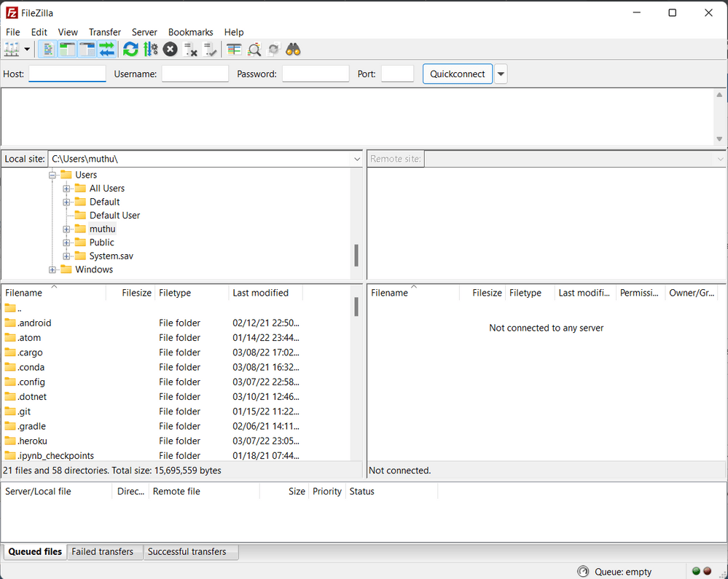Focus the Host input field
728x579 pixels.
tap(67, 74)
